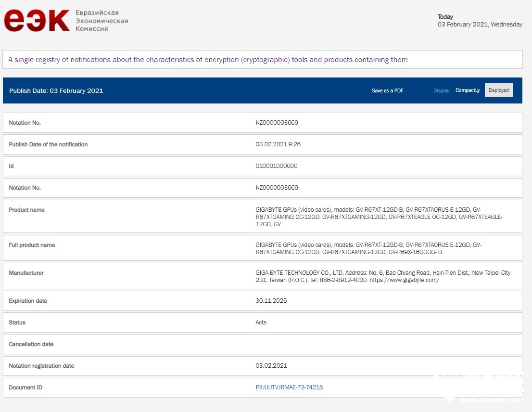Click the Publish Date banner text
The width and height of the screenshot is (532, 412).
(x=56, y=90)
